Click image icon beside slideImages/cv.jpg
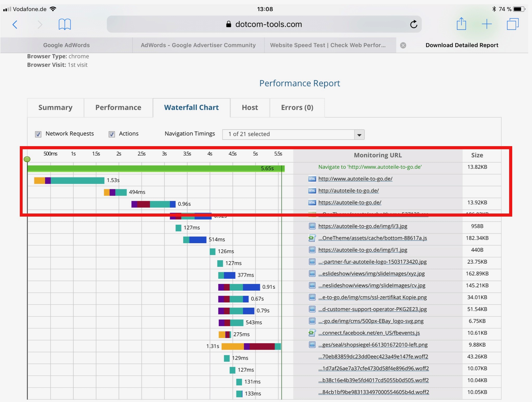532x402 pixels. (x=312, y=286)
